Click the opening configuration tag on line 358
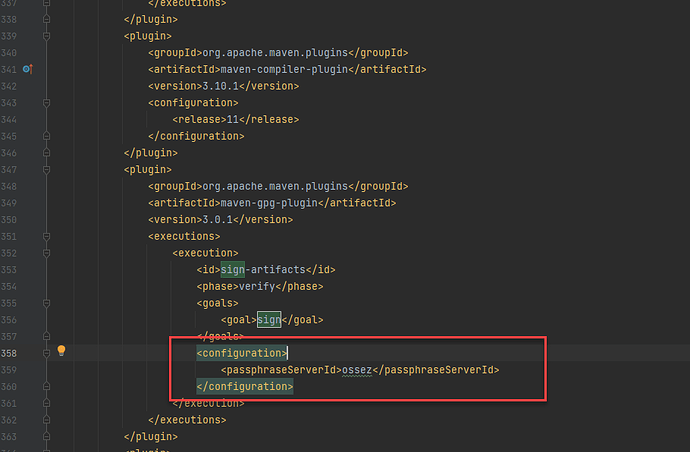 tap(242, 353)
